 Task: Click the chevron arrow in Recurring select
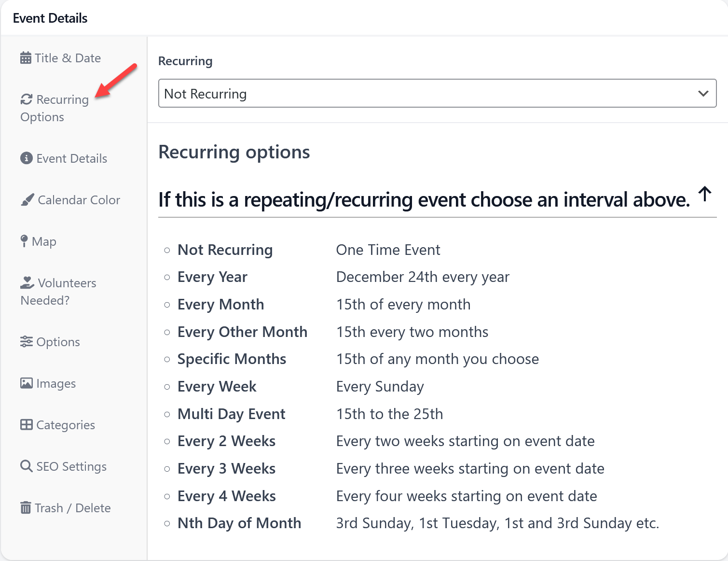point(703,94)
